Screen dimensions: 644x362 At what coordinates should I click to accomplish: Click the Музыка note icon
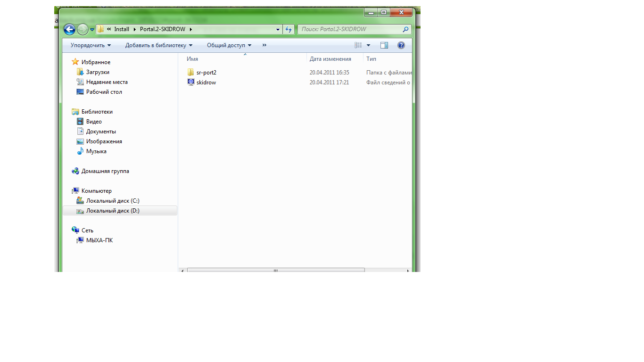tap(80, 151)
